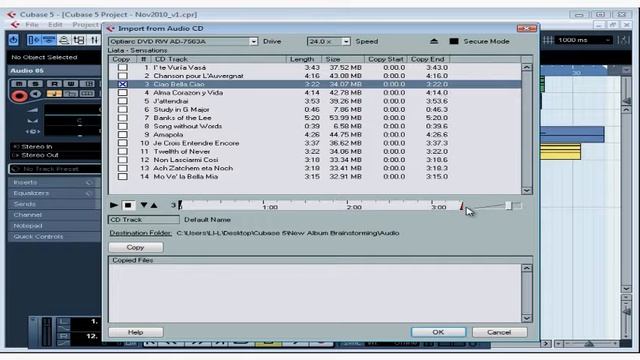
Task: Check copy box for Banks of the Lee
Action: point(122,118)
